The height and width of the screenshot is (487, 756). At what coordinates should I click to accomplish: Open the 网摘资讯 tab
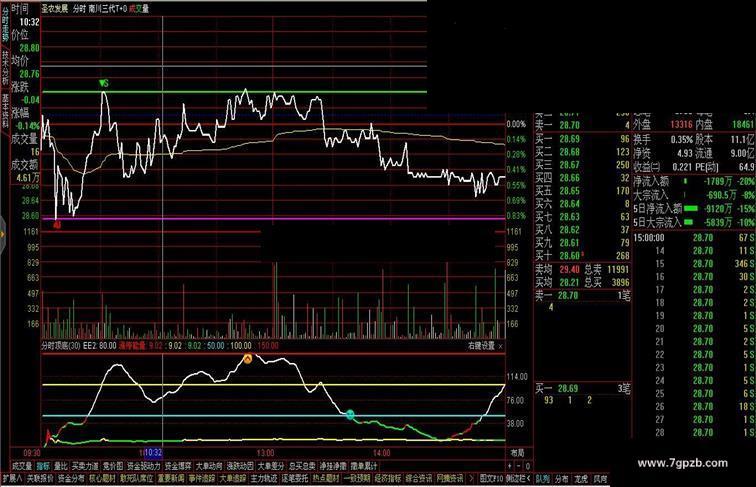click(x=450, y=479)
